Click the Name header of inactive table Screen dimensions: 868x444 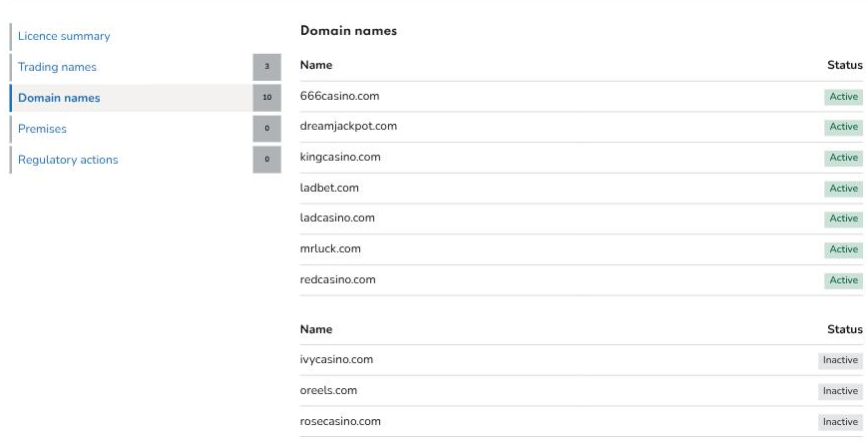[316, 329]
